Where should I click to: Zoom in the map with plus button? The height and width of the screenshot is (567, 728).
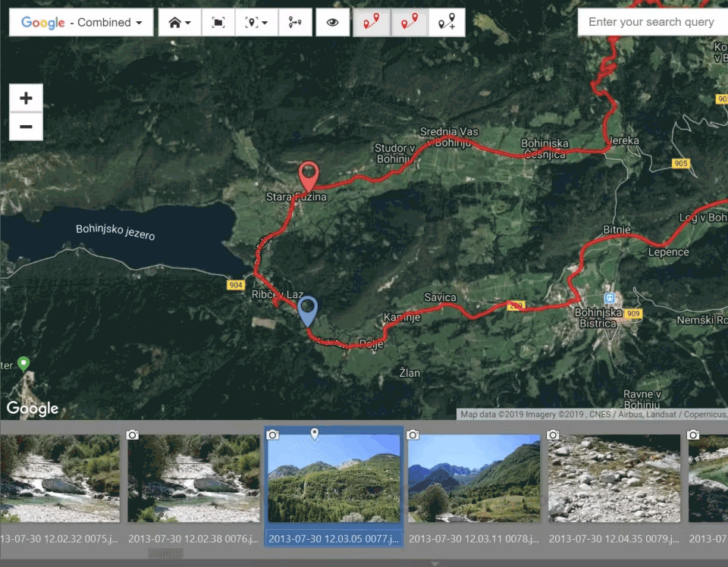[26, 98]
